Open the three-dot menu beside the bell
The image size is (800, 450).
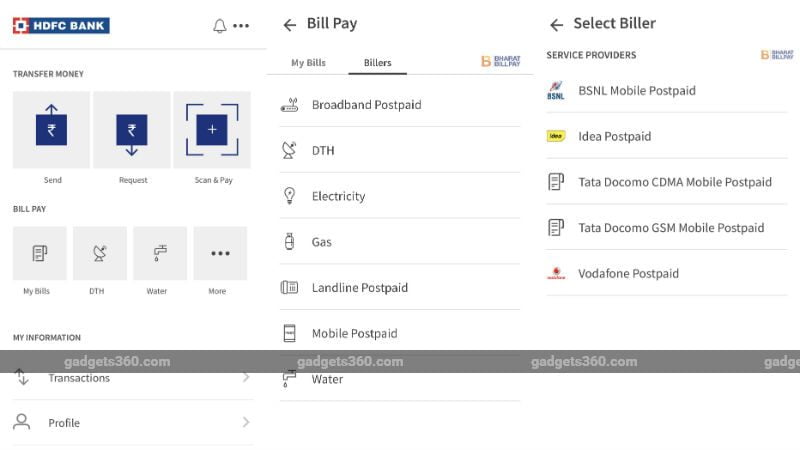coord(241,26)
